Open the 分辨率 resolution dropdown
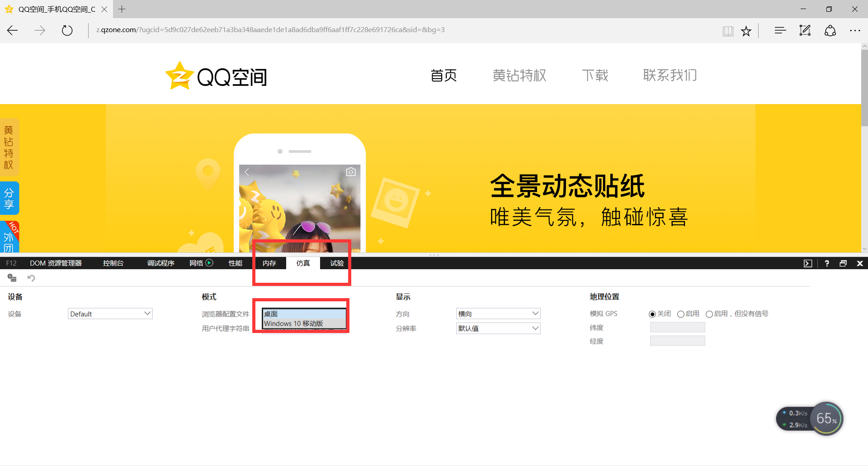This screenshot has height=466, width=868. 498,328
